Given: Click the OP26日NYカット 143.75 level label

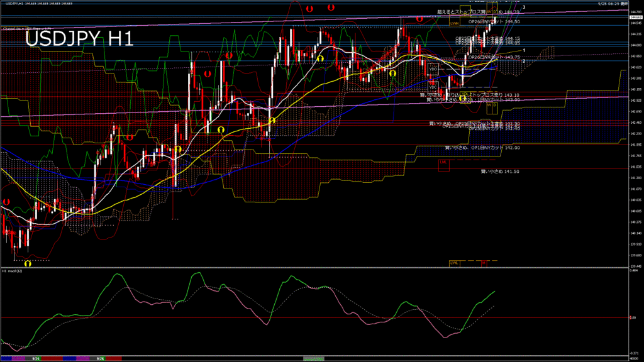Looking at the screenshot, I should 494,57.
